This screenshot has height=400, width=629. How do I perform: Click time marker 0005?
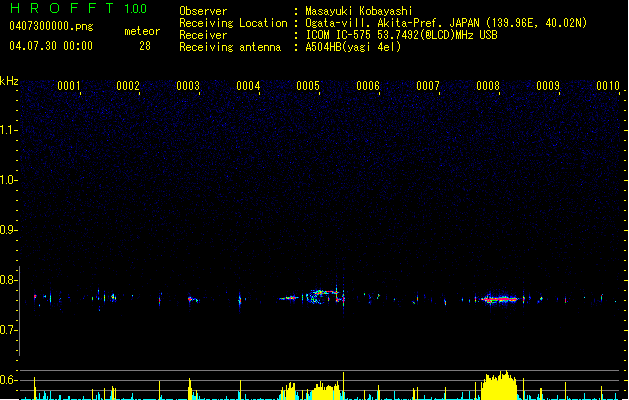[308, 86]
